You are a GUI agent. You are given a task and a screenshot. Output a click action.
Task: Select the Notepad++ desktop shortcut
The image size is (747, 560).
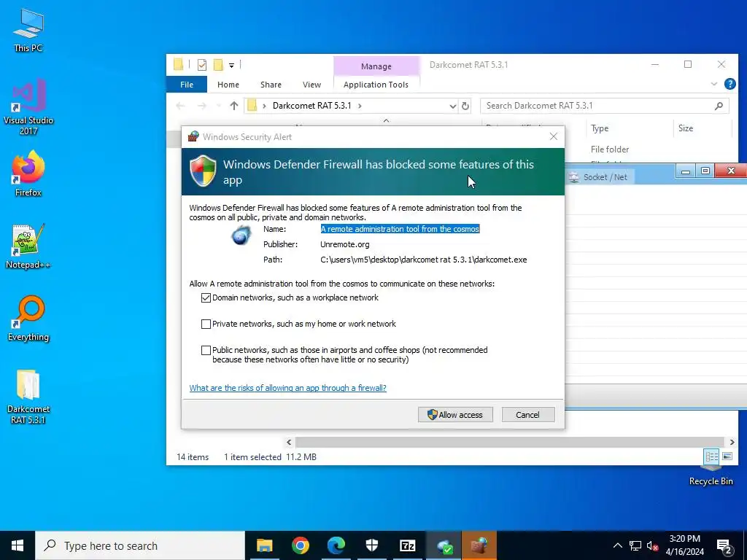coord(28,246)
